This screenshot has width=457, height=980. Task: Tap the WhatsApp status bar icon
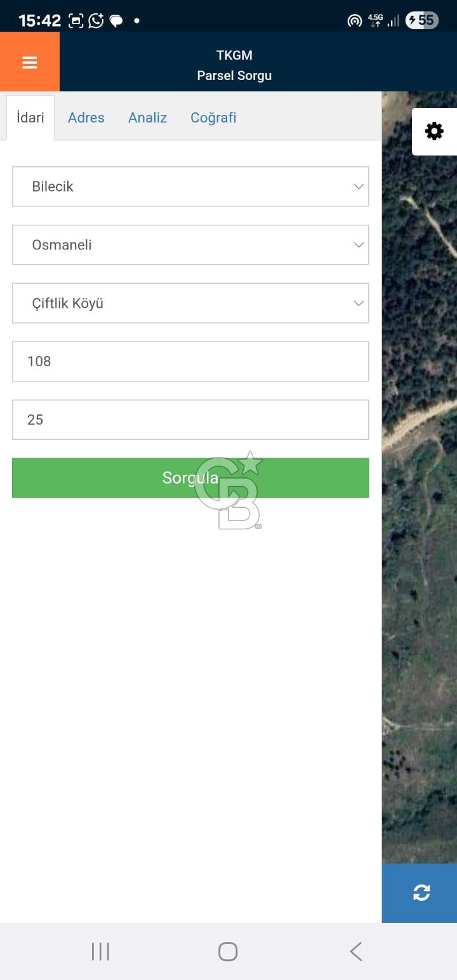pyautogui.click(x=95, y=20)
